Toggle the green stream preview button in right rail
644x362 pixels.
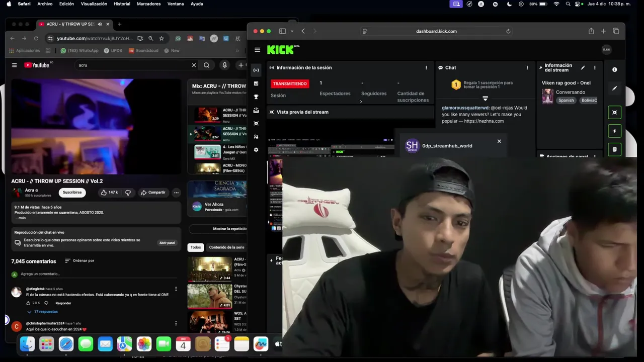pos(614,112)
